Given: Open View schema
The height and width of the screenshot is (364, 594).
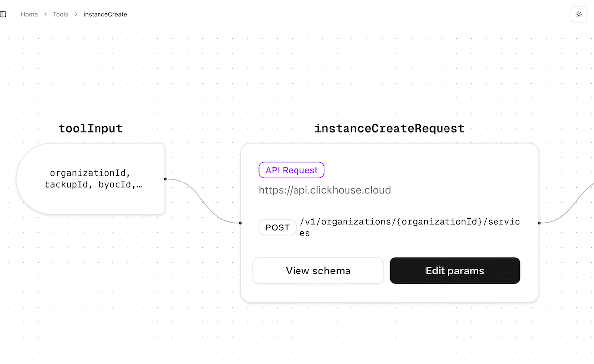Looking at the screenshot, I should [318, 271].
